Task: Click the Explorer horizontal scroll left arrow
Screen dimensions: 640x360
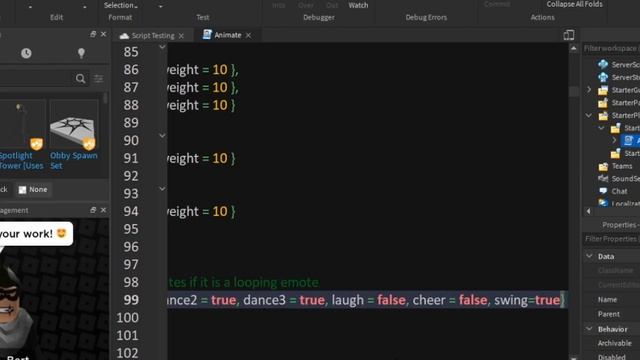Action: coord(589,211)
